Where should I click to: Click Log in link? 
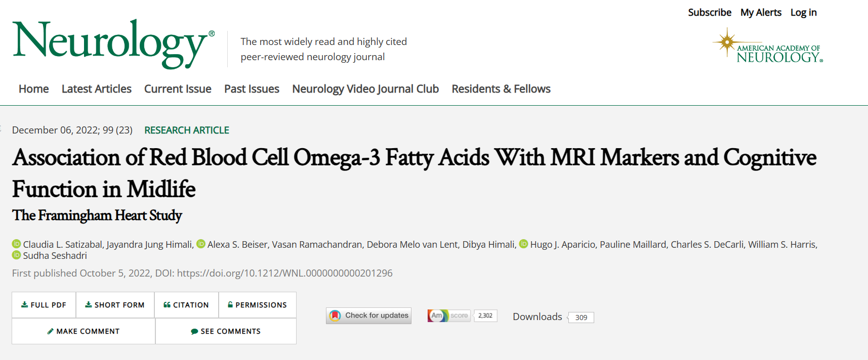pos(804,12)
